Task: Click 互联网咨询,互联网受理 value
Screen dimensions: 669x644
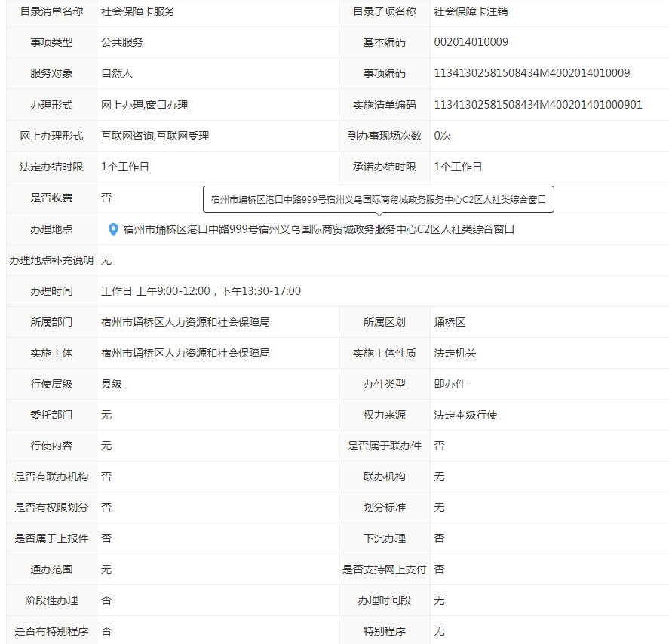Action: tap(155, 136)
